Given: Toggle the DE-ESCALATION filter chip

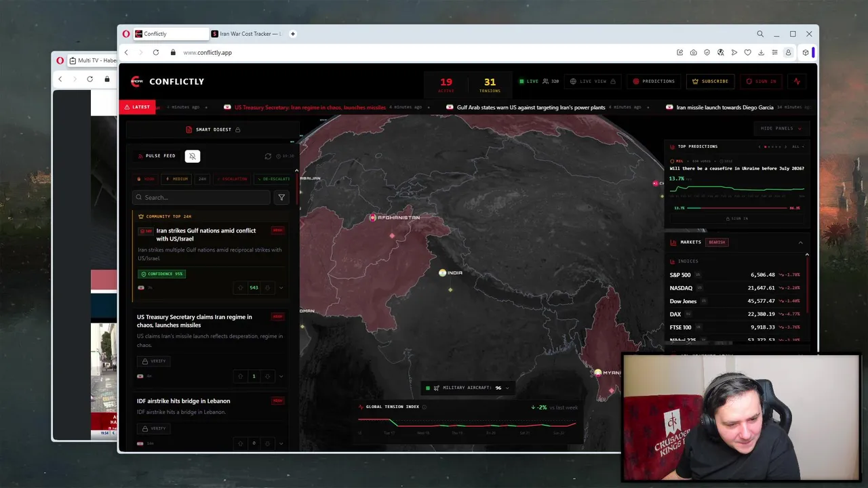Looking at the screenshot, I should pos(273,179).
